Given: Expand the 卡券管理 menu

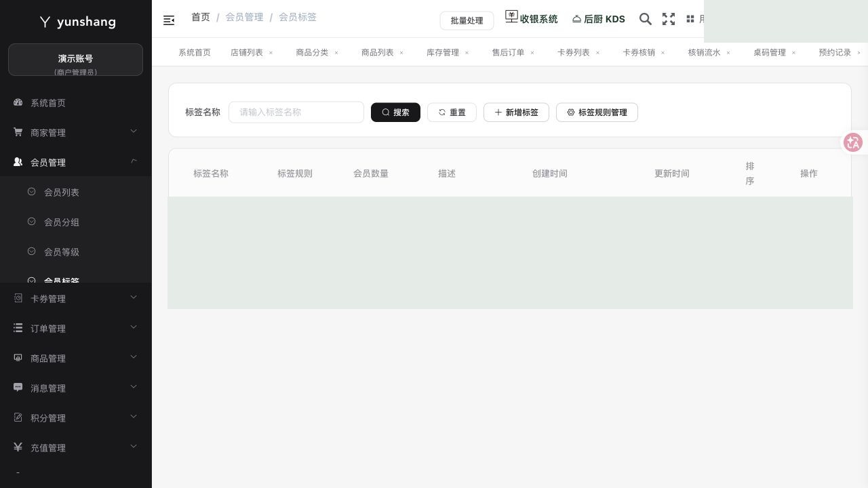Looking at the screenshot, I should coord(76,298).
